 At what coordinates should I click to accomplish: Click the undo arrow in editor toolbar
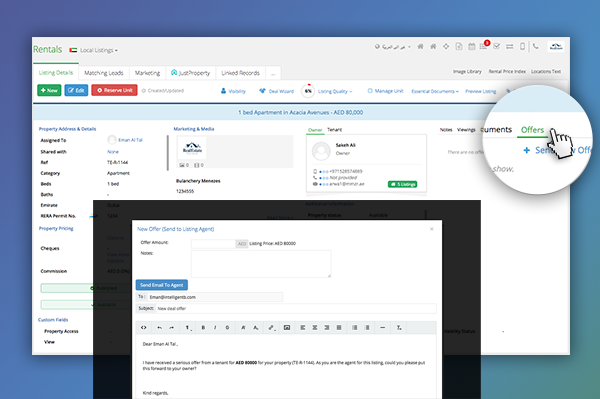click(x=159, y=327)
